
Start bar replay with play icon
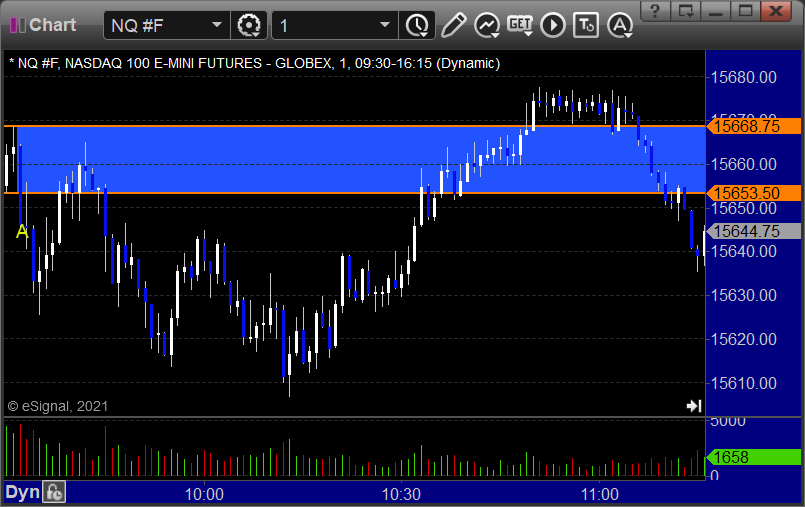tap(553, 25)
